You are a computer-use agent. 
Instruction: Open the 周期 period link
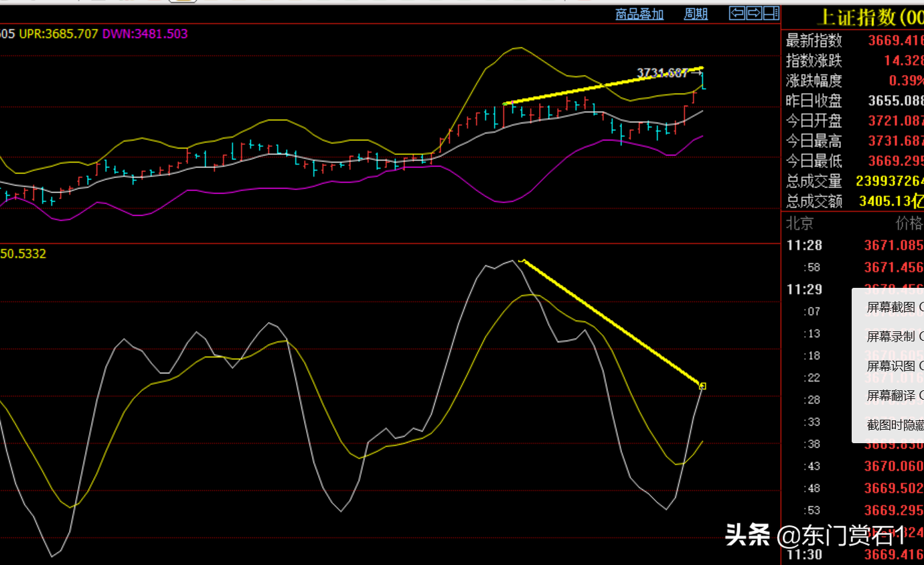pyautogui.click(x=696, y=14)
